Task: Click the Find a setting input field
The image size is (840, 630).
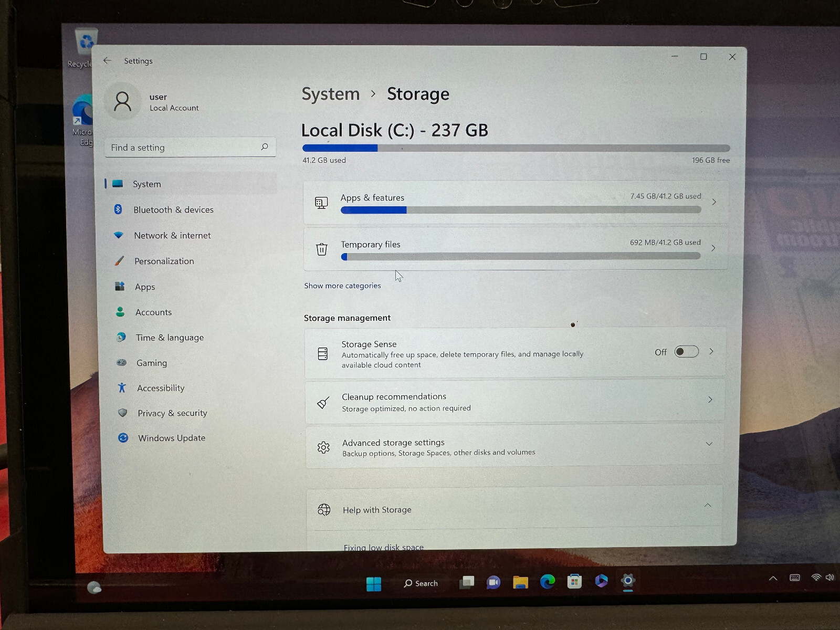Action: pos(191,148)
